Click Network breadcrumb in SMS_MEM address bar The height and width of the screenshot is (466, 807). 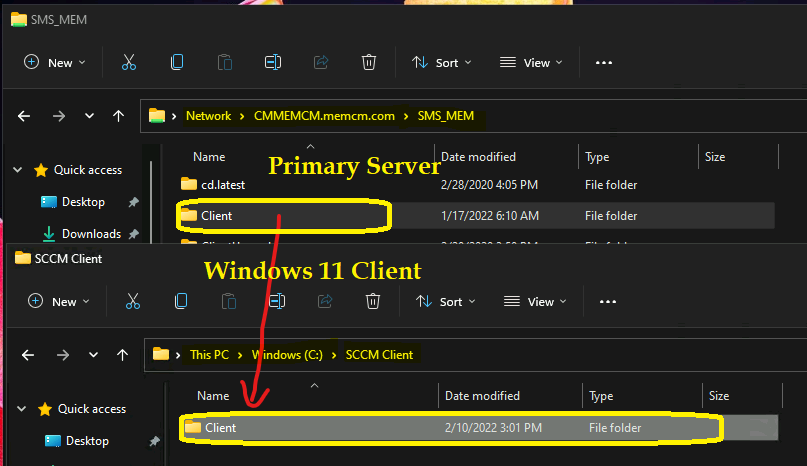click(208, 116)
